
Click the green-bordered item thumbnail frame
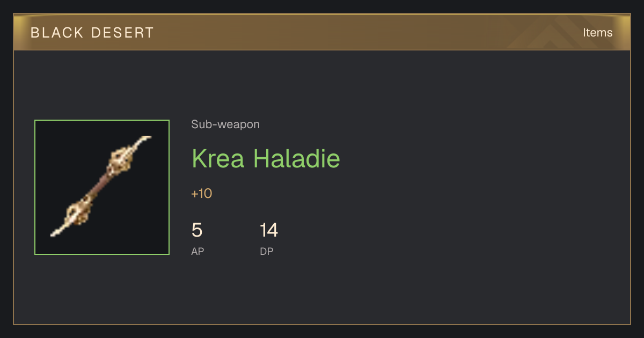pos(102,187)
